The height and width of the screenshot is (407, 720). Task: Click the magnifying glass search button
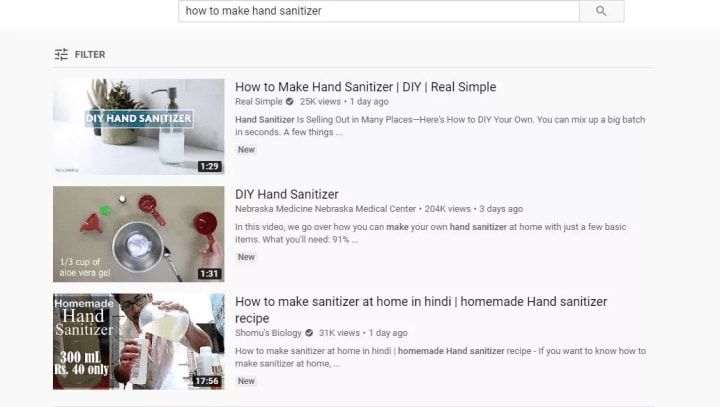(602, 11)
